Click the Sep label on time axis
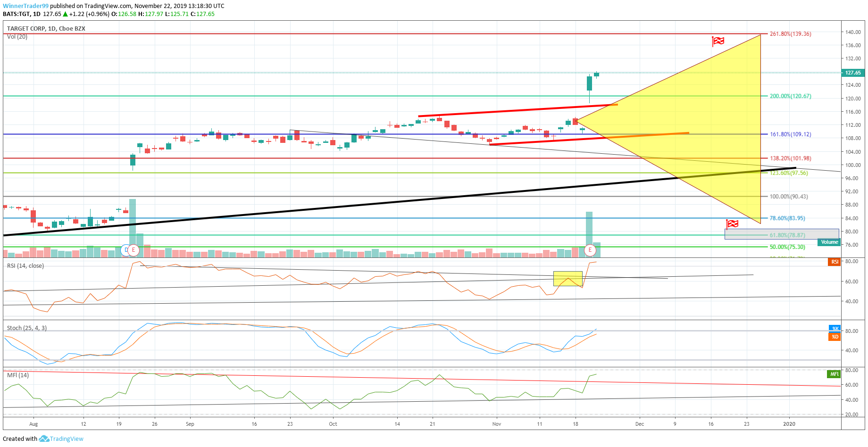The image size is (868, 447). tap(190, 424)
